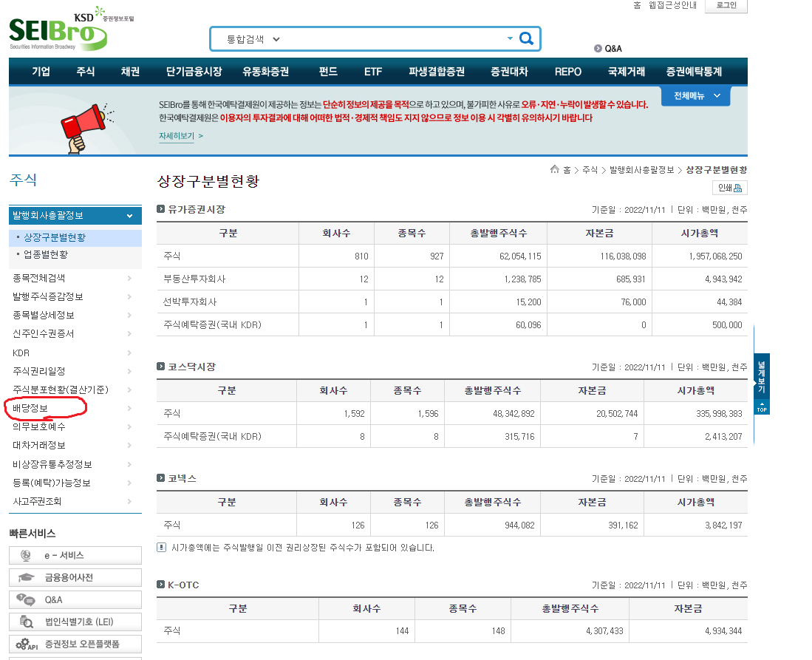Click the TOP icon on the right edge
Screen dimensions: 812x660
click(x=761, y=406)
